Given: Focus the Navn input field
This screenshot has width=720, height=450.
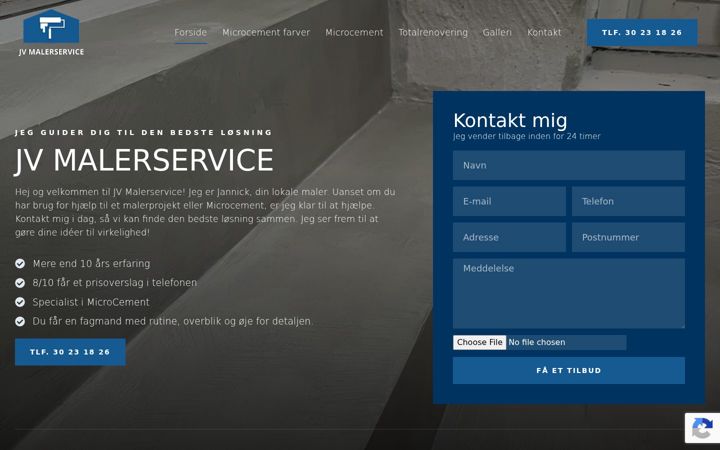Looking at the screenshot, I should point(569,165).
